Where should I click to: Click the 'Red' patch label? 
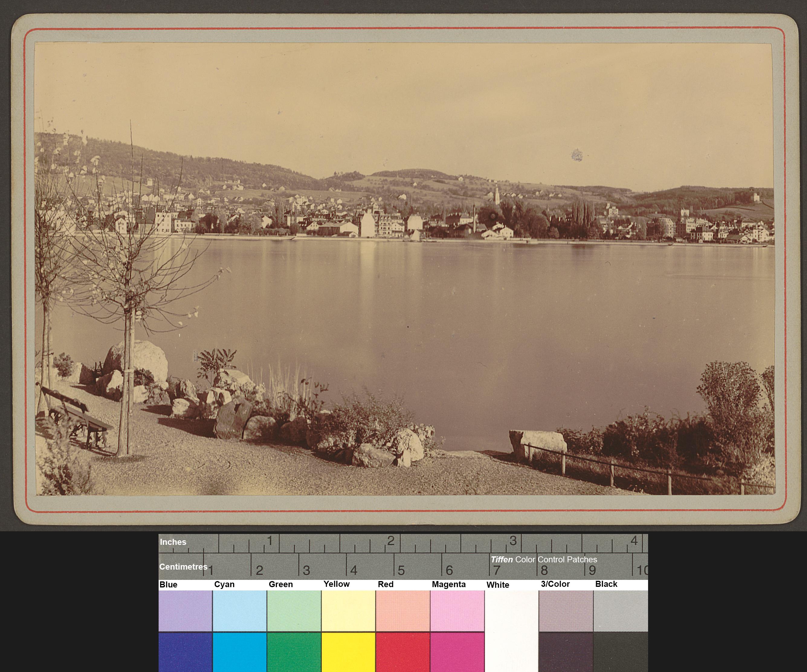386,584
